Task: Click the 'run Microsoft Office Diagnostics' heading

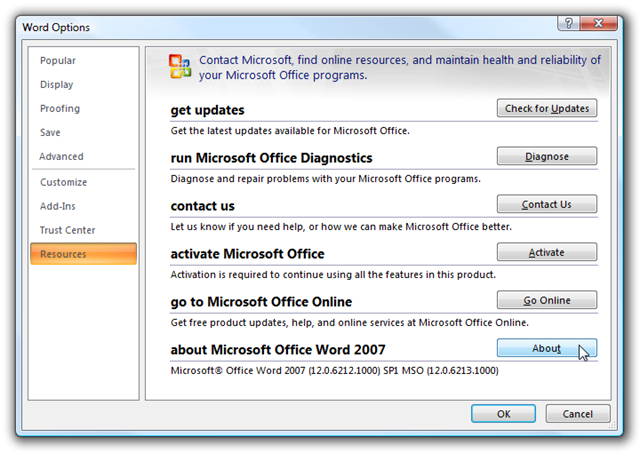Action: click(x=271, y=158)
